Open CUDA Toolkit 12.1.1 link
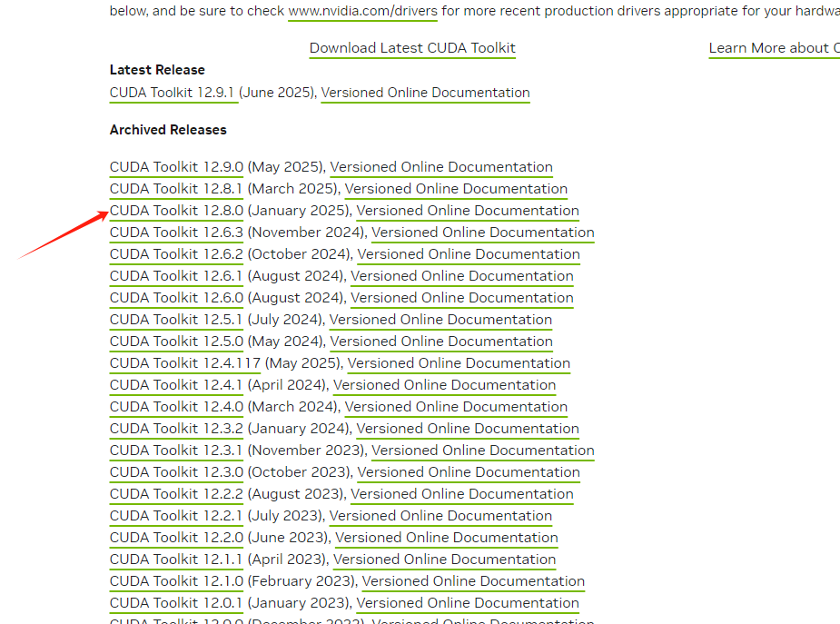 click(175, 560)
